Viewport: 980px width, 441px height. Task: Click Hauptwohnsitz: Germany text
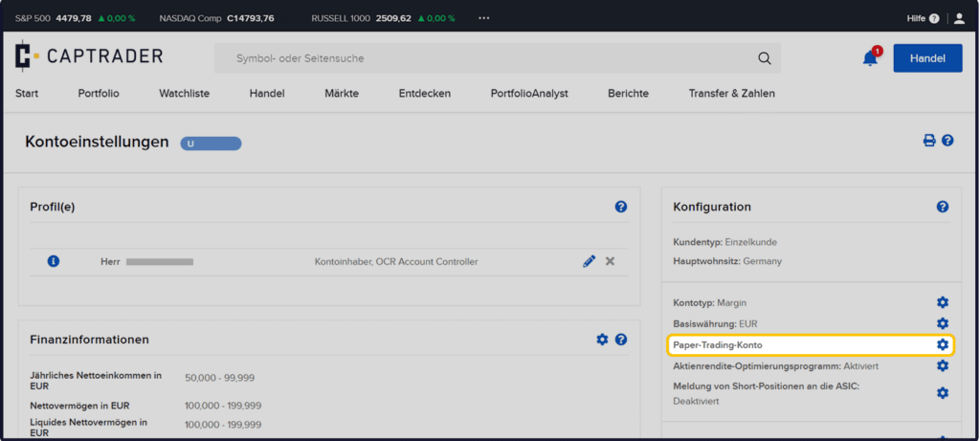727,261
